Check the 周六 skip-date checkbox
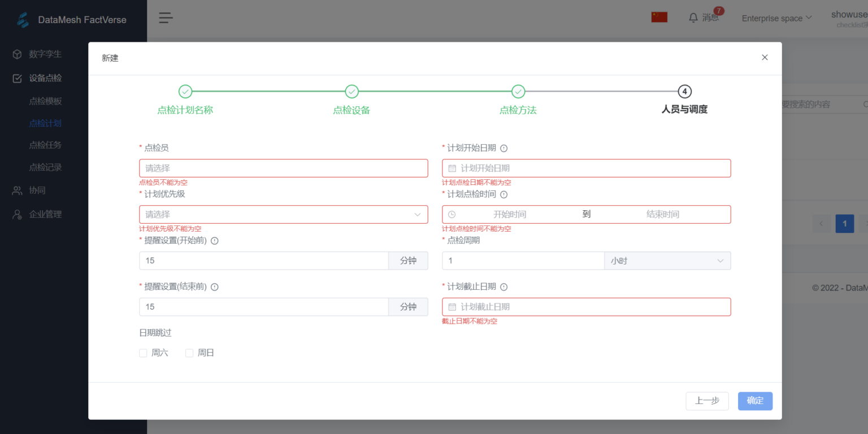The width and height of the screenshot is (868, 434). pyautogui.click(x=143, y=353)
